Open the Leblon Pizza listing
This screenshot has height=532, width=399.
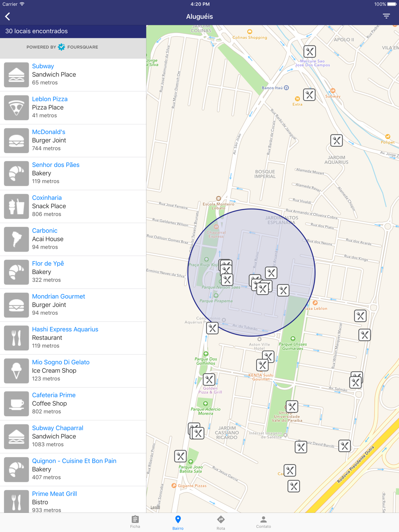pyautogui.click(x=73, y=108)
